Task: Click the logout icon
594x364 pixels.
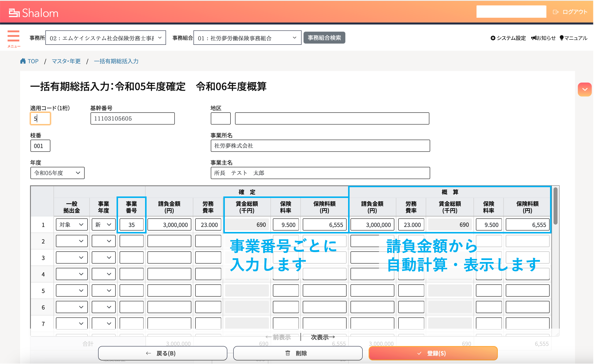Action: point(556,12)
